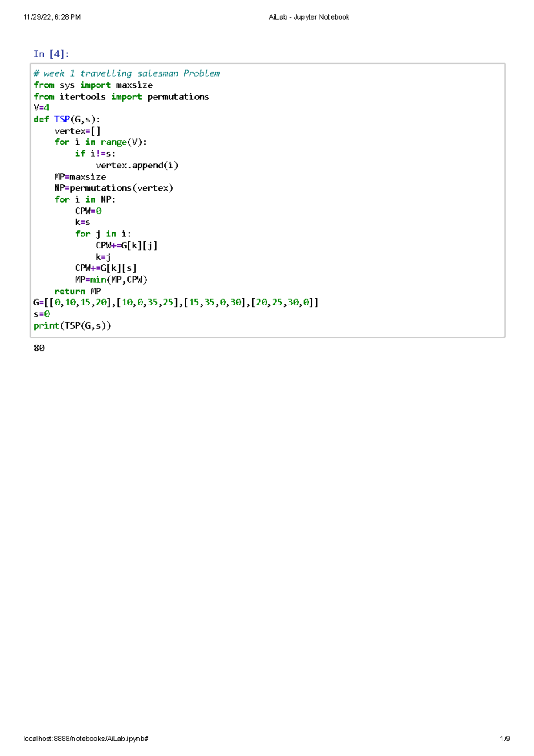
Task: Click the output value 80
Action: (x=39, y=348)
